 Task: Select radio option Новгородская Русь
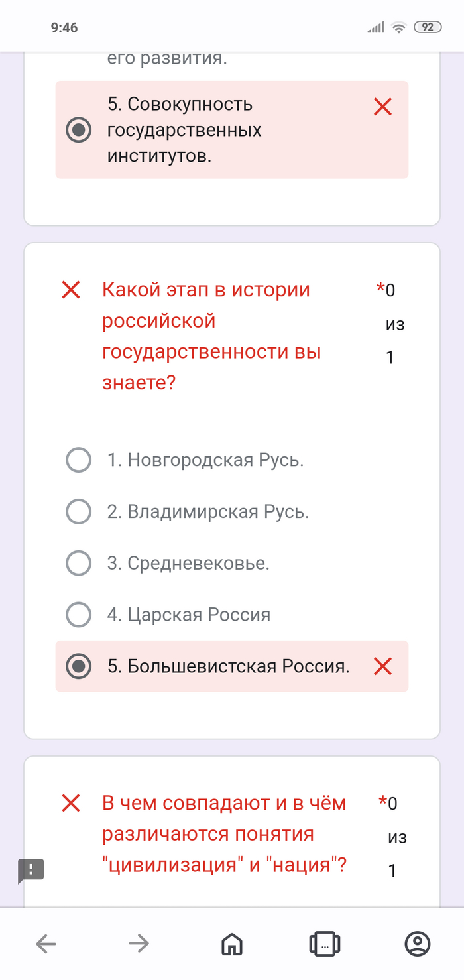coord(78,460)
